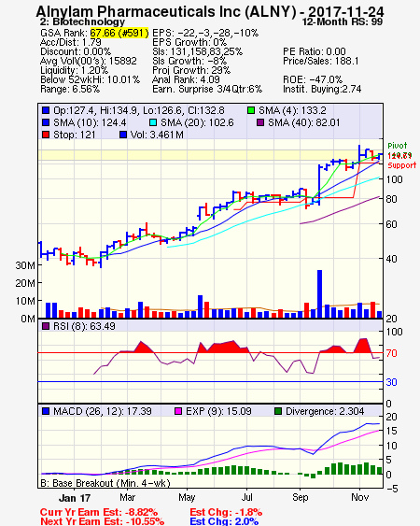Click the ROE: -47.0% text

(x=313, y=79)
